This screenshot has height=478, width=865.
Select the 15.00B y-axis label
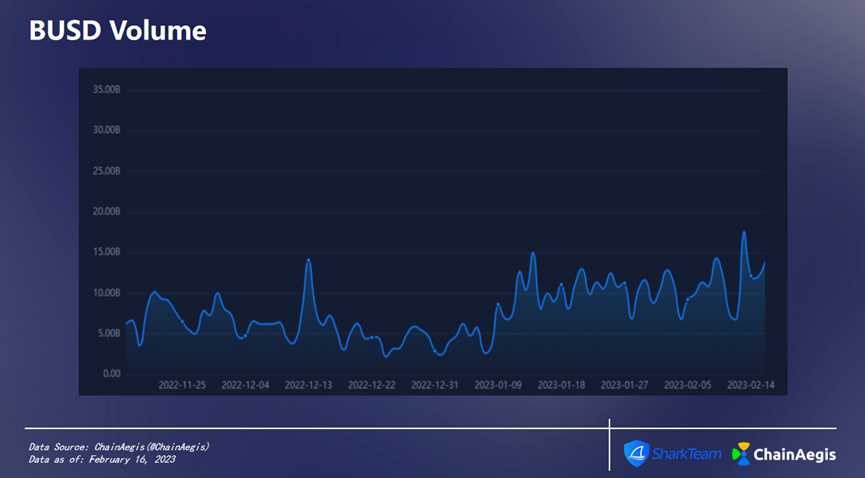coord(106,252)
